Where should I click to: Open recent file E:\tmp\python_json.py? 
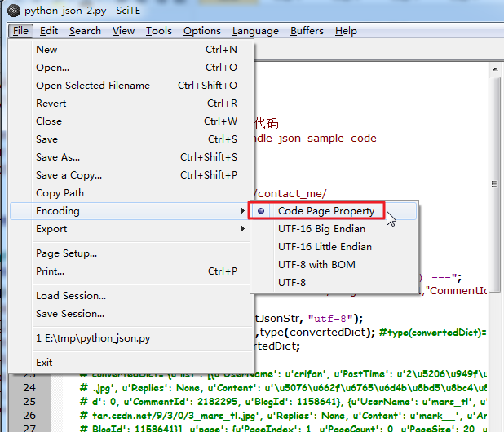click(130, 338)
